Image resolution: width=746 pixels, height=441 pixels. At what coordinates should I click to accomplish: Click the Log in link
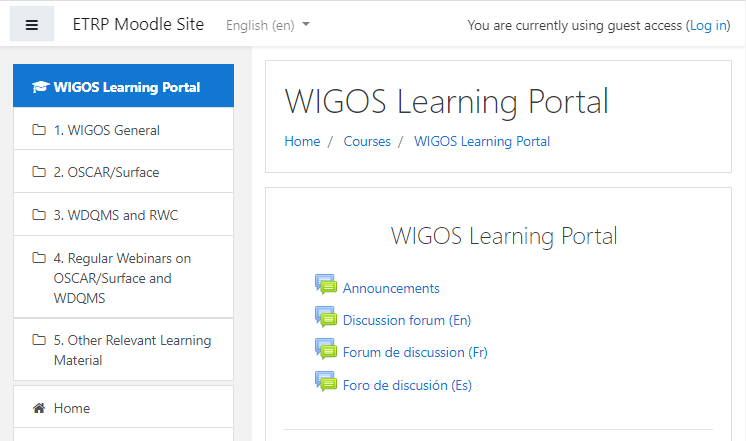pyautogui.click(x=708, y=25)
